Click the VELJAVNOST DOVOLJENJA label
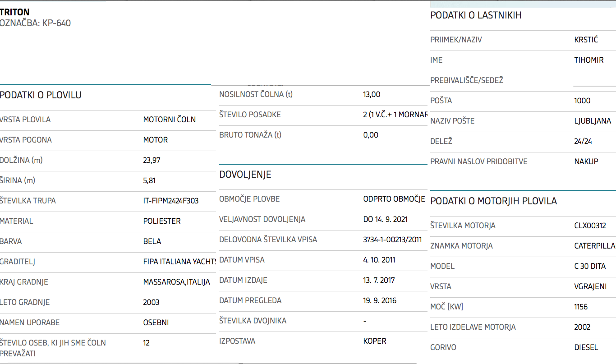This screenshot has height=364, width=616. click(x=262, y=219)
